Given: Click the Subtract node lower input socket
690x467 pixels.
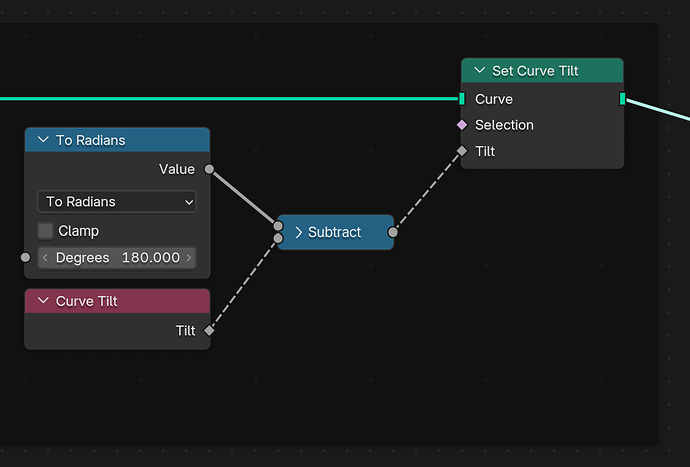Looking at the screenshot, I should 278,239.
